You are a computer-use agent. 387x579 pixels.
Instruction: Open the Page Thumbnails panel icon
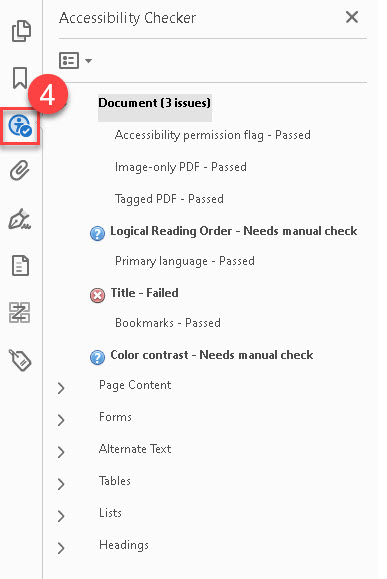pos(21,31)
